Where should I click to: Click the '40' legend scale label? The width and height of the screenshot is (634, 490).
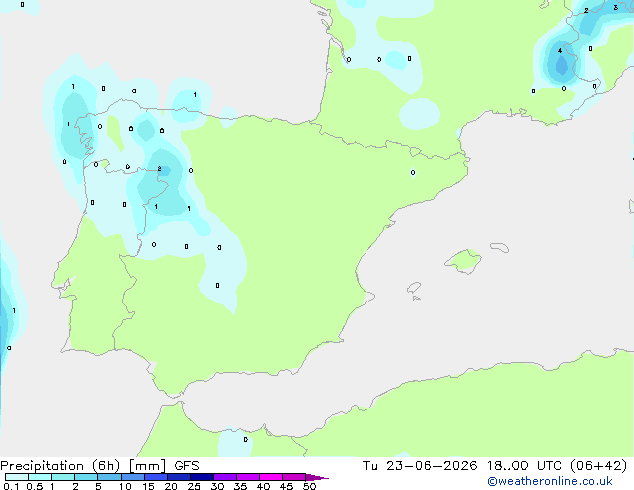pyautogui.click(x=263, y=486)
